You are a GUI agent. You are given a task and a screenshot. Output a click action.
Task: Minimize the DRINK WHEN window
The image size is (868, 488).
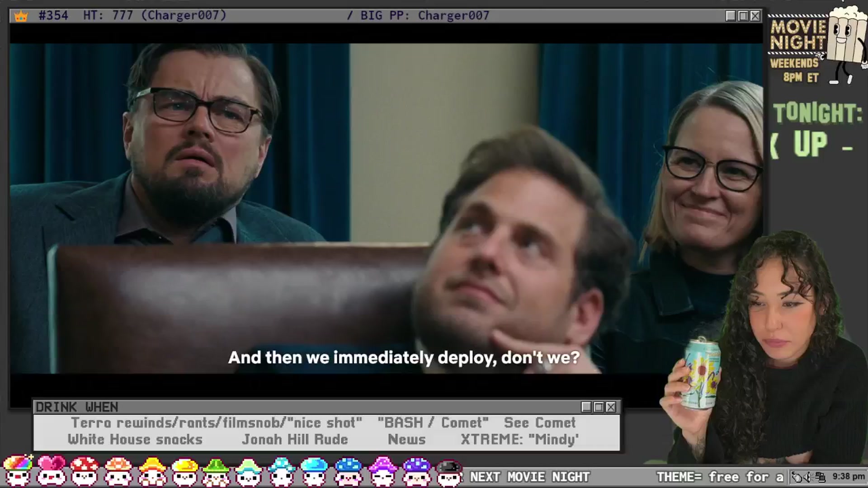coord(586,407)
